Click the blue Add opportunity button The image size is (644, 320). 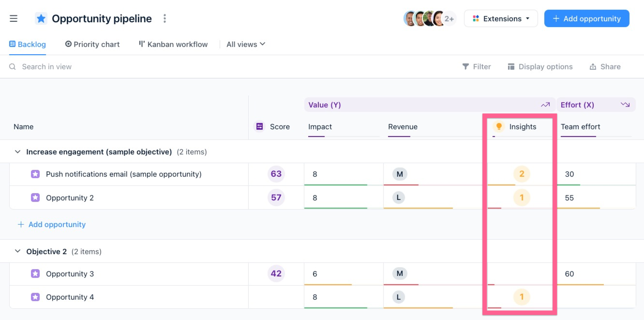pyautogui.click(x=586, y=18)
